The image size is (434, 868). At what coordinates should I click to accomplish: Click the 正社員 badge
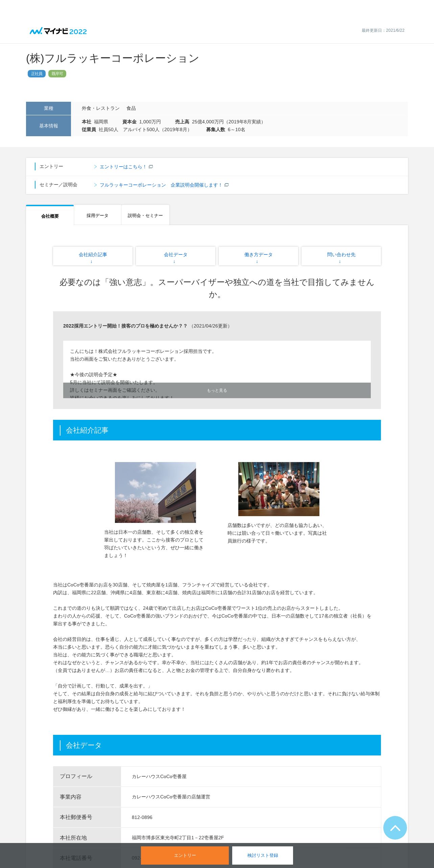37,74
